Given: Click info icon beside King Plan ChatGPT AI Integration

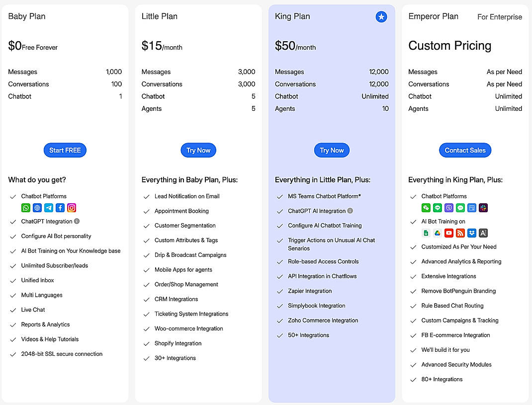Looking at the screenshot, I should (x=350, y=211).
